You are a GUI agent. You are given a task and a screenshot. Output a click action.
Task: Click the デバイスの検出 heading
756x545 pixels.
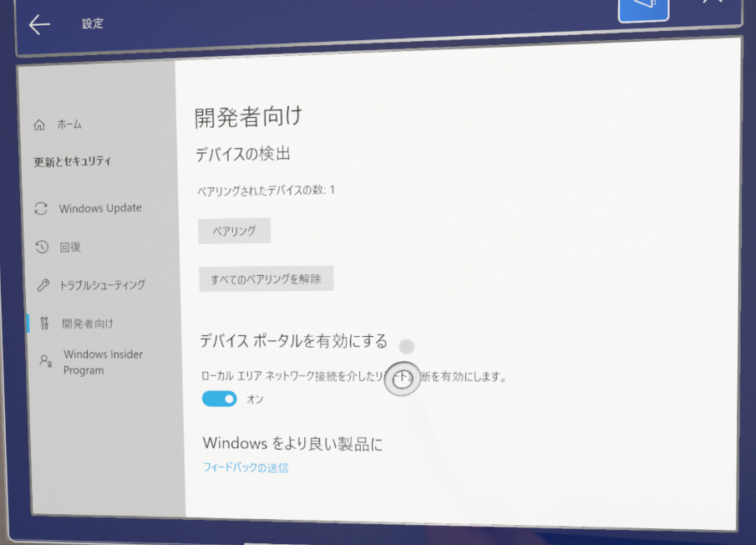[242, 154]
